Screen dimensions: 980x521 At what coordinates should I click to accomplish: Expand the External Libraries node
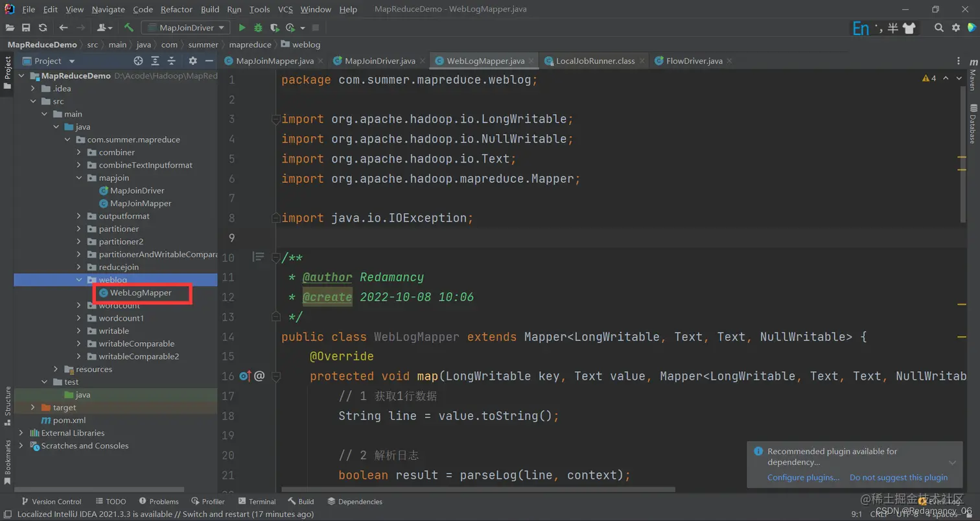tap(21, 433)
